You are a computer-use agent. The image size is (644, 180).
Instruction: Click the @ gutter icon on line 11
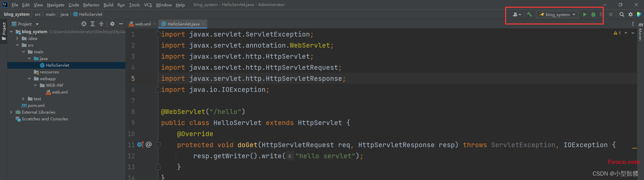149,144
